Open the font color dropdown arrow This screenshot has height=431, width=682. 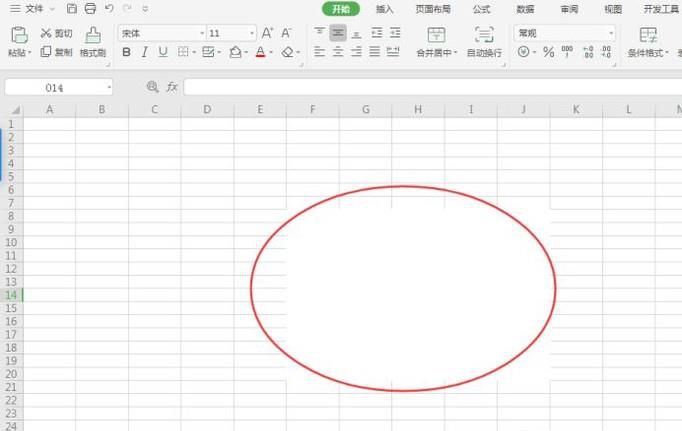(271, 53)
